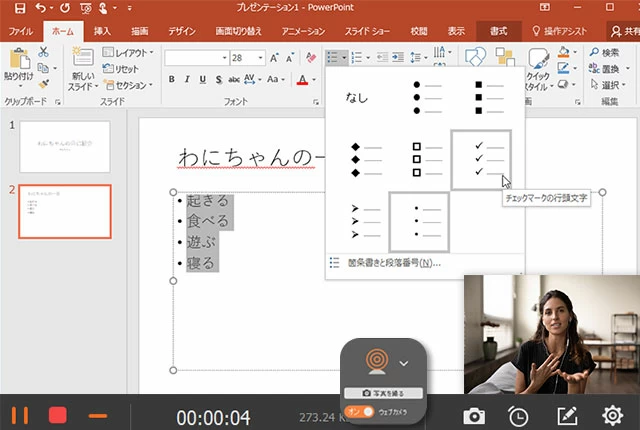The height and width of the screenshot is (430, 640).
Task: Select checkmark bullet style
Action: (x=481, y=160)
